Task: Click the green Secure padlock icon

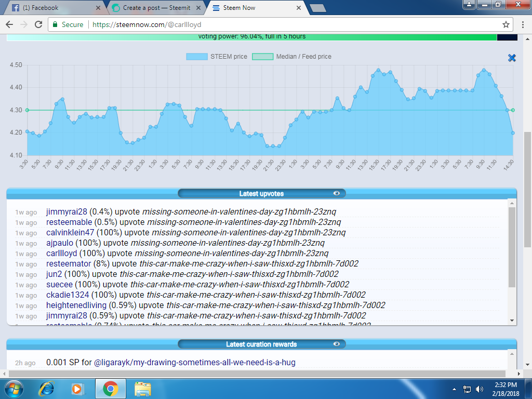Action: pos(55,24)
